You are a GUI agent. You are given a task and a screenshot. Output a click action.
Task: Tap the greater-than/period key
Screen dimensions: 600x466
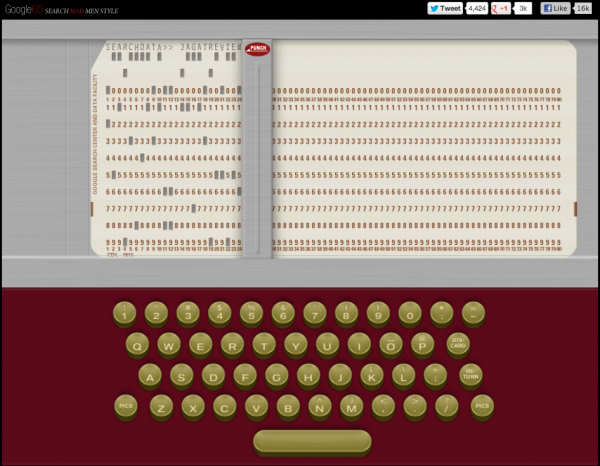415,407
